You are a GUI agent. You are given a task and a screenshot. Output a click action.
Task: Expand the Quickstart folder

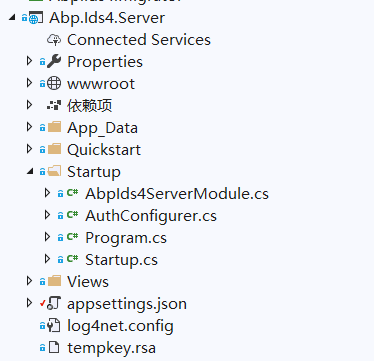coord(29,149)
